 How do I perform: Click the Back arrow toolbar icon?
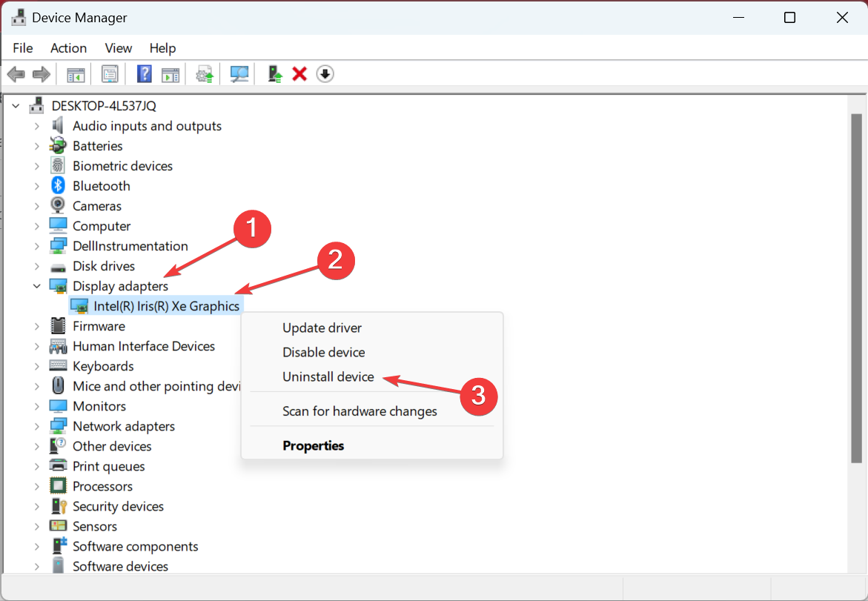coord(16,73)
